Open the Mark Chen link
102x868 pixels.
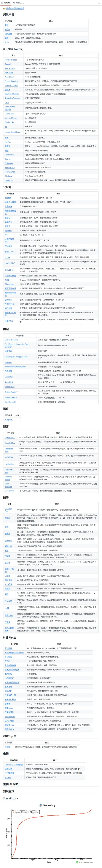(x=9, y=113)
